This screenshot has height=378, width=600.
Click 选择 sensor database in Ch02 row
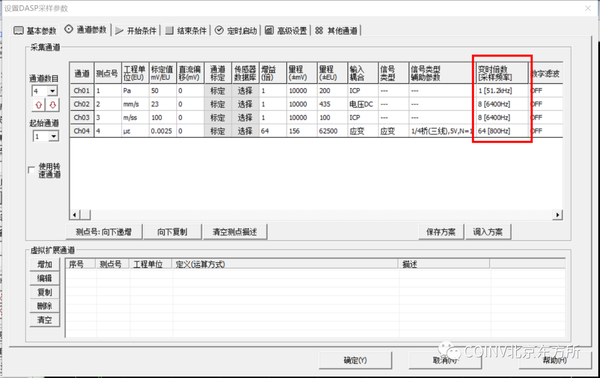(x=245, y=104)
